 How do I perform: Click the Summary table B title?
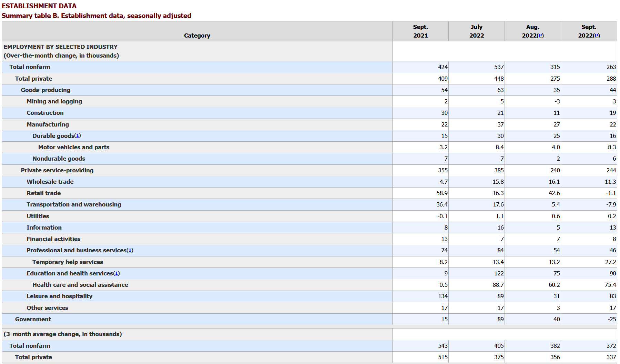tap(96, 16)
